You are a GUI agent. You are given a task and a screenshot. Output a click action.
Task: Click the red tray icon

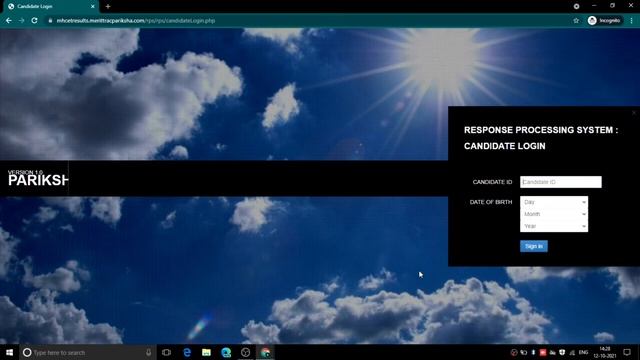543,352
